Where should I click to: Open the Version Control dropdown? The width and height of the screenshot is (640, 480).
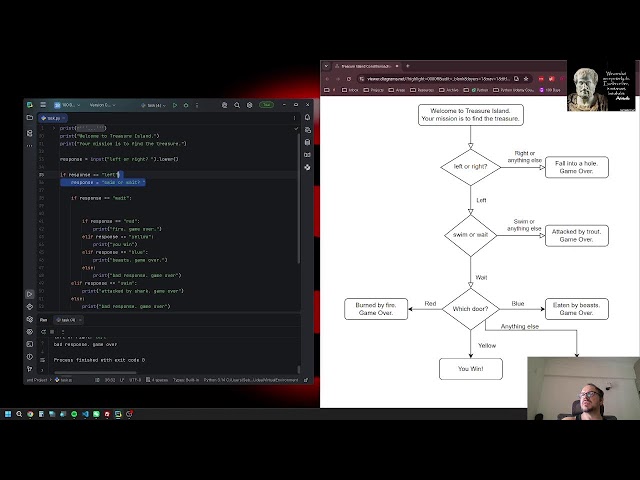click(102, 105)
